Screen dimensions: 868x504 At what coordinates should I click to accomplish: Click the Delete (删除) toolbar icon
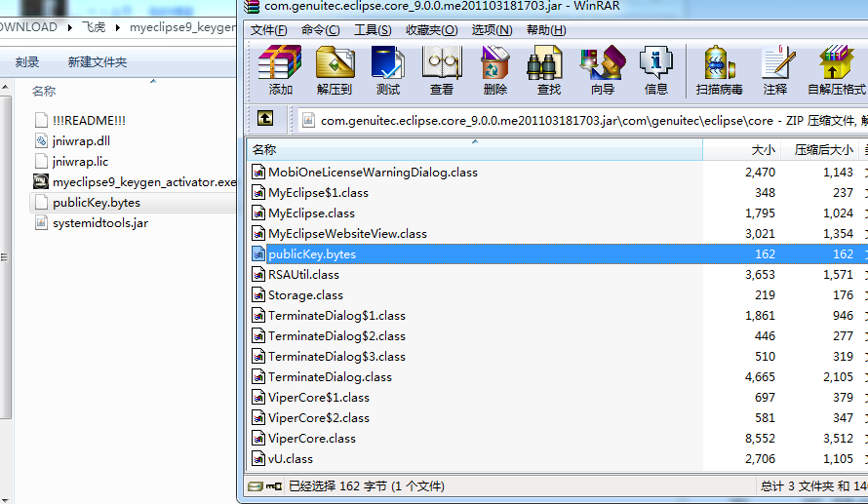494,62
